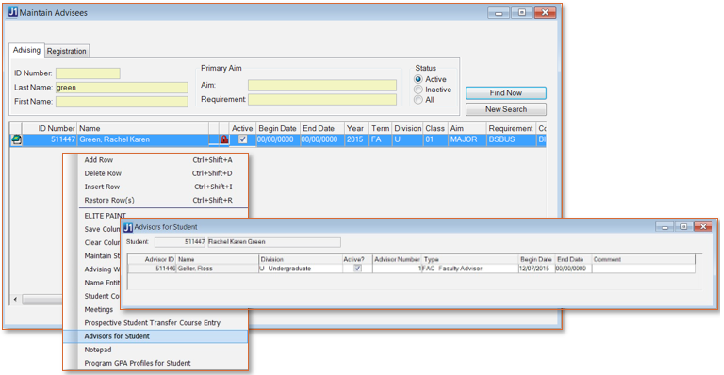Select the All status radio button
Screen dimensions: 724x375
[418, 100]
